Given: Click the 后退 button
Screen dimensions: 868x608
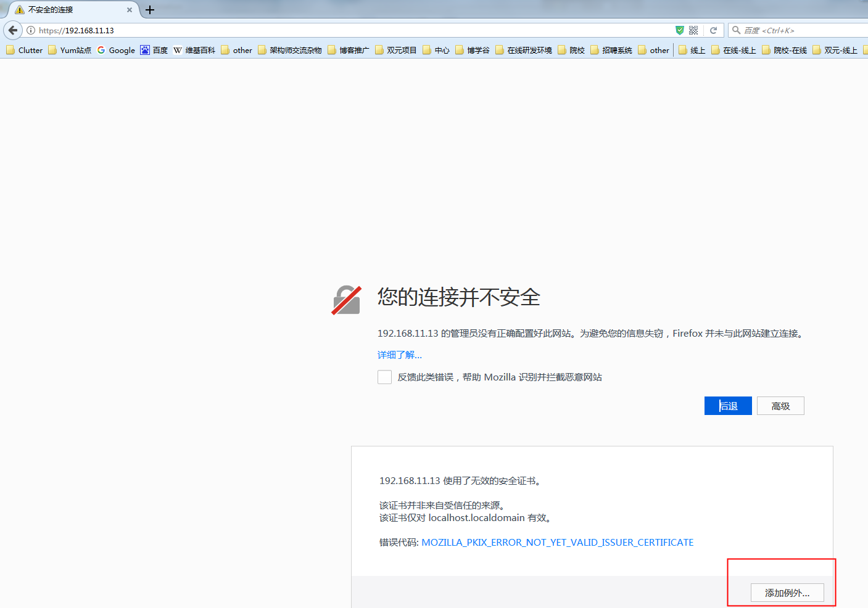Looking at the screenshot, I should point(728,406).
